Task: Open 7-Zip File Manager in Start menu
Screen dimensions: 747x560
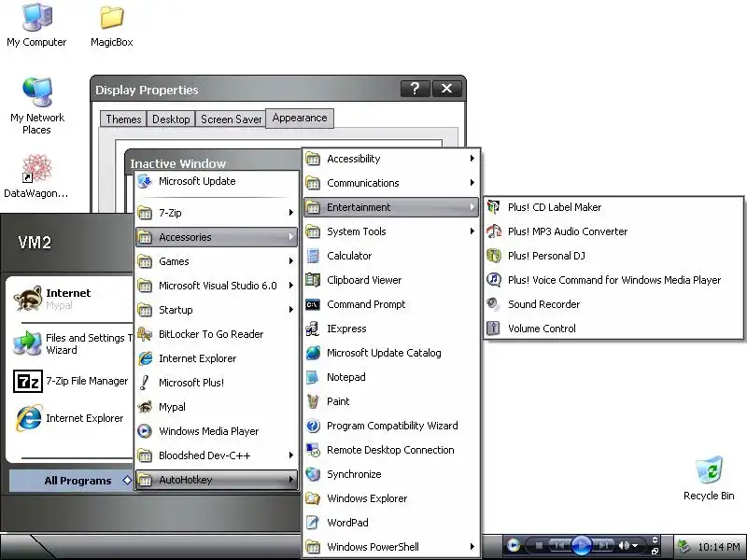Action: [x=72, y=381]
